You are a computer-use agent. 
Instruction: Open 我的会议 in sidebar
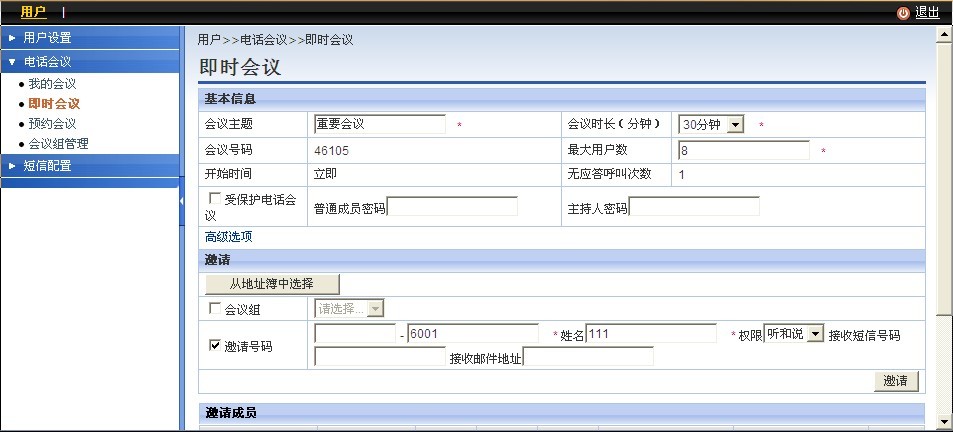pyautogui.click(x=52, y=84)
